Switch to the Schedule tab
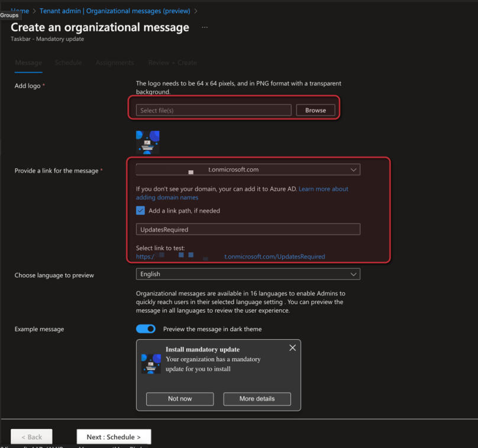 pyautogui.click(x=68, y=63)
